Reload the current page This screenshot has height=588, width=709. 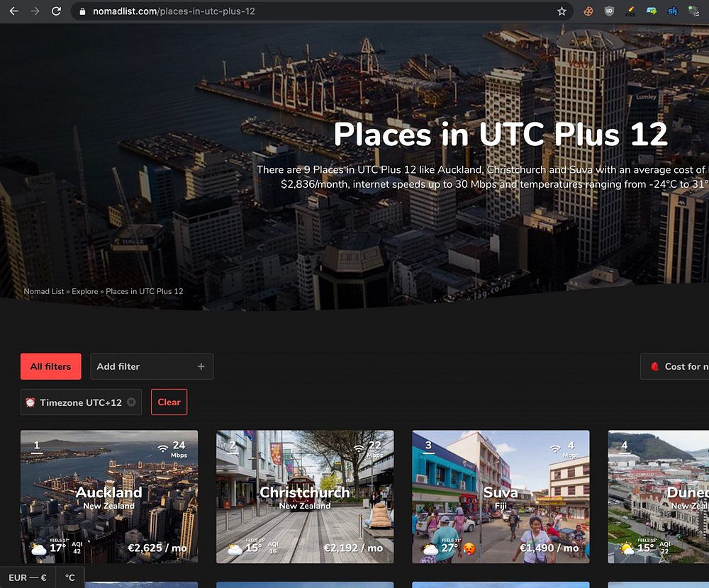pos(56,11)
